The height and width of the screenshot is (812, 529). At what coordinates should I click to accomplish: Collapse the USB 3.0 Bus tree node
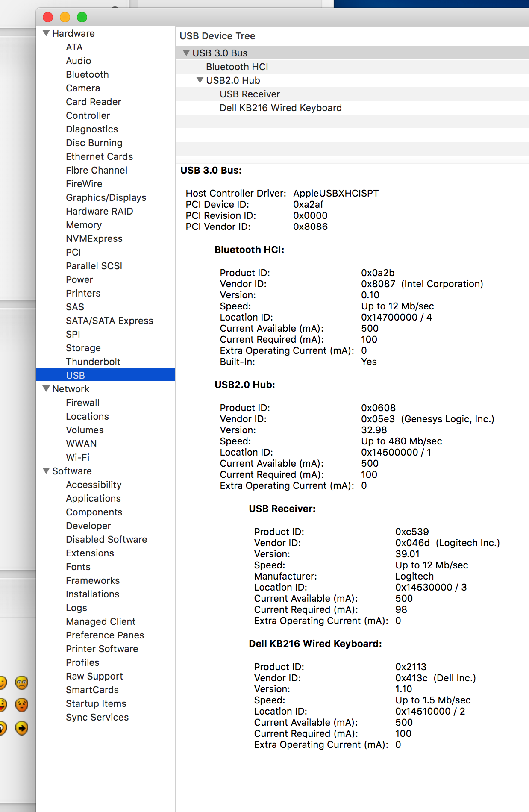[186, 53]
